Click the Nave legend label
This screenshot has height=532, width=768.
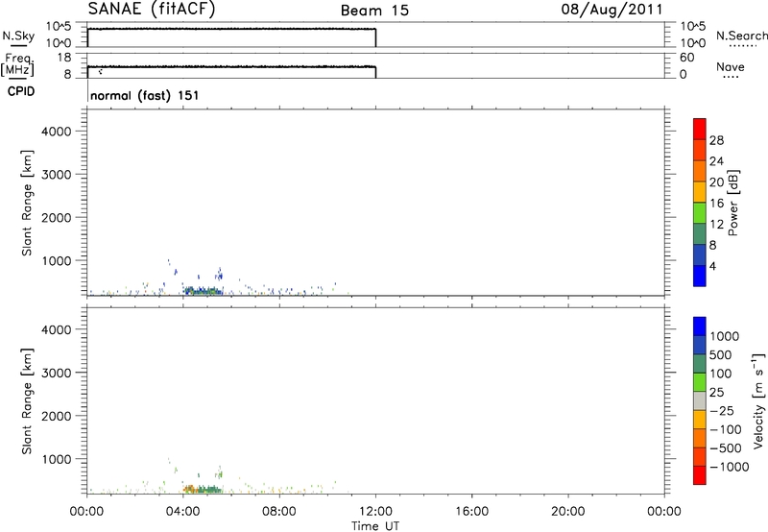(x=730, y=67)
